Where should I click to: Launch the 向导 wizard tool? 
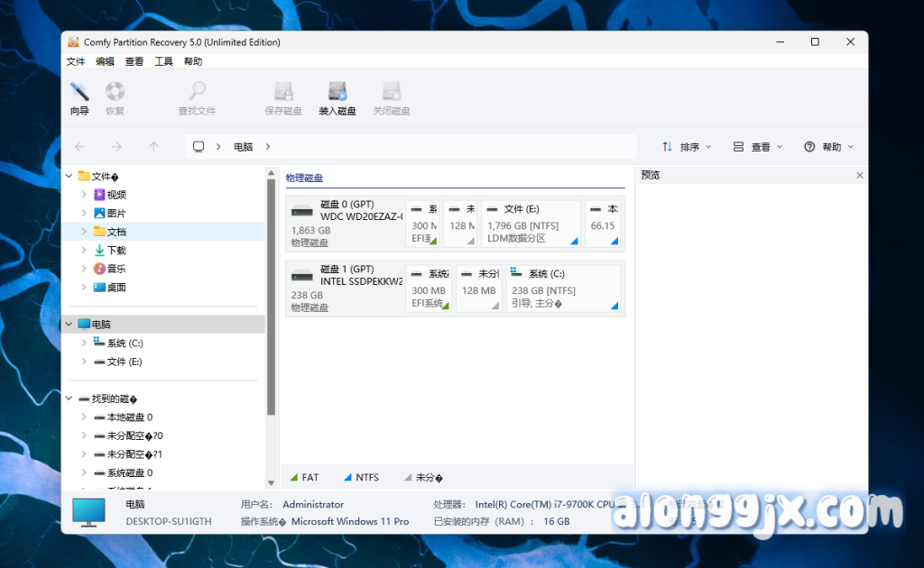click(79, 98)
